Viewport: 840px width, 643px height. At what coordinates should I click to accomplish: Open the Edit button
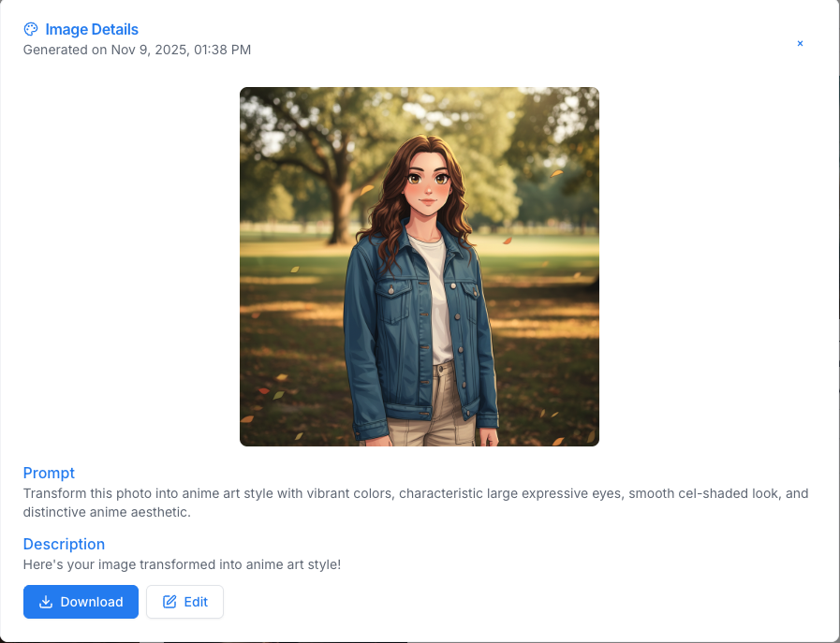[184, 602]
